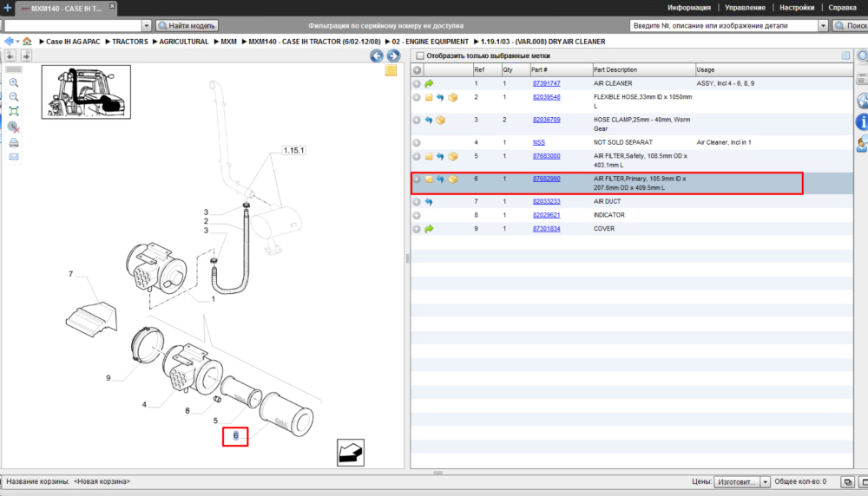Open the NSS part link

tap(539, 143)
